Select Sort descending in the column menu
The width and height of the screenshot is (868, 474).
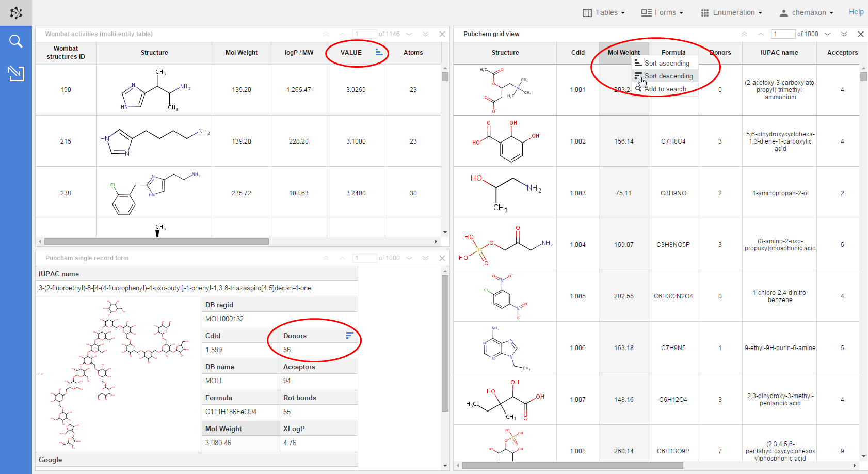coord(668,76)
